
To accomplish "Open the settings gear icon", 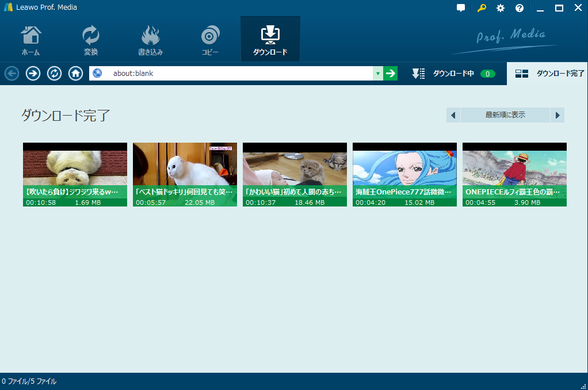I will coord(500,8).
